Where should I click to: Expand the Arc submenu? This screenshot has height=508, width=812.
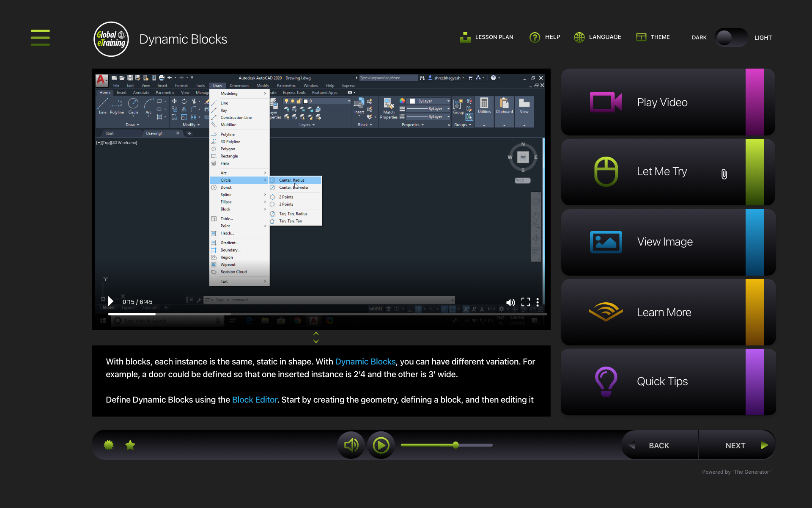(239, 173)
